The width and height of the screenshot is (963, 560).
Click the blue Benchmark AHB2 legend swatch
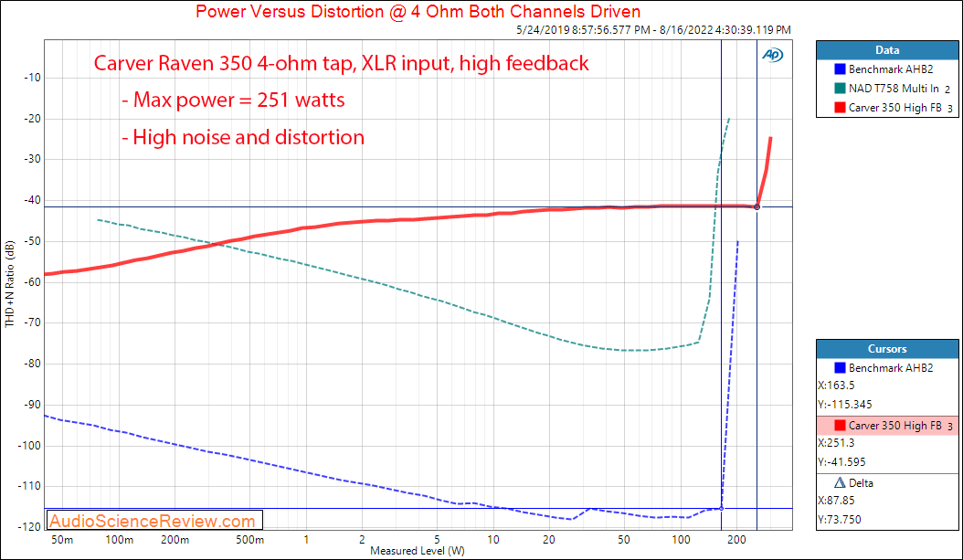tap(840, 69)
